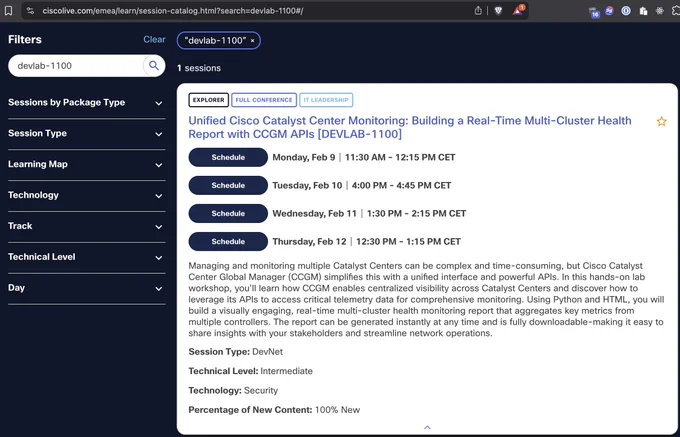This screenshot has height=437, width=680.
Task: Click the round purple-red extension icon
Action: (x=609, y=11)
